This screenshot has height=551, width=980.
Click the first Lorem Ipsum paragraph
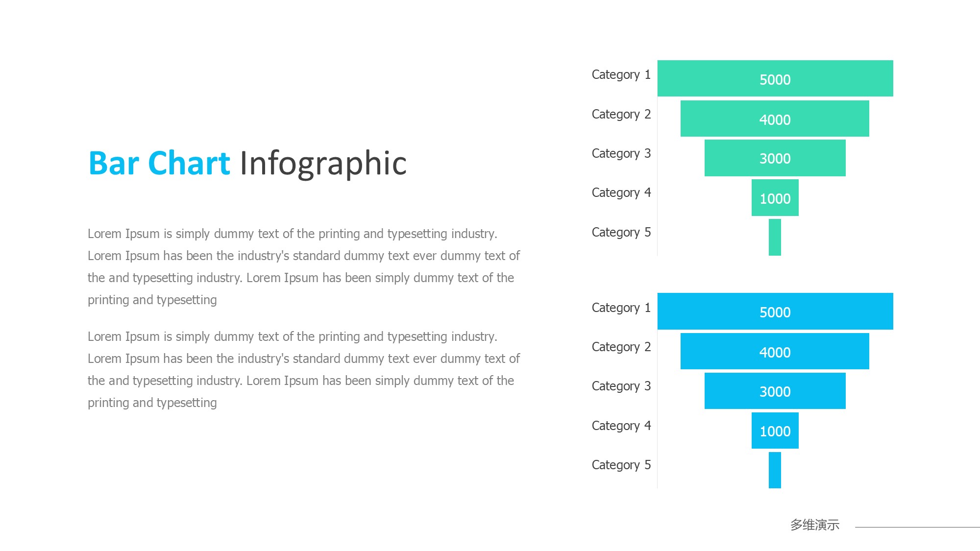pos(303,266)
